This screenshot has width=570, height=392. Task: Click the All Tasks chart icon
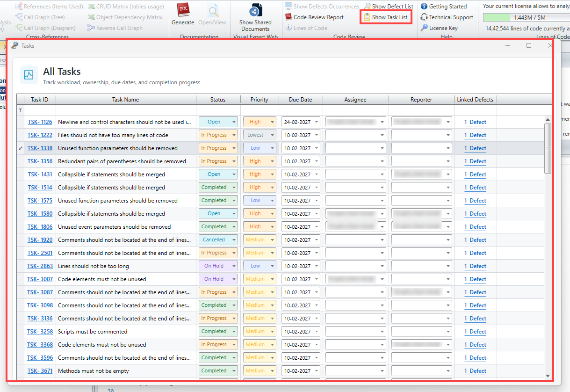(x=29, y=74)
